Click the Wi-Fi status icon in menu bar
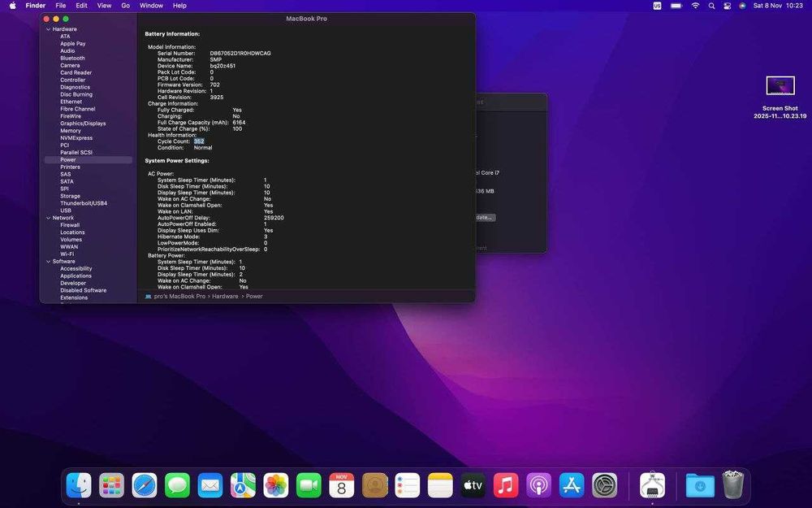The width and height of the screenshot is (812, 508). click(x=696, y=6)
